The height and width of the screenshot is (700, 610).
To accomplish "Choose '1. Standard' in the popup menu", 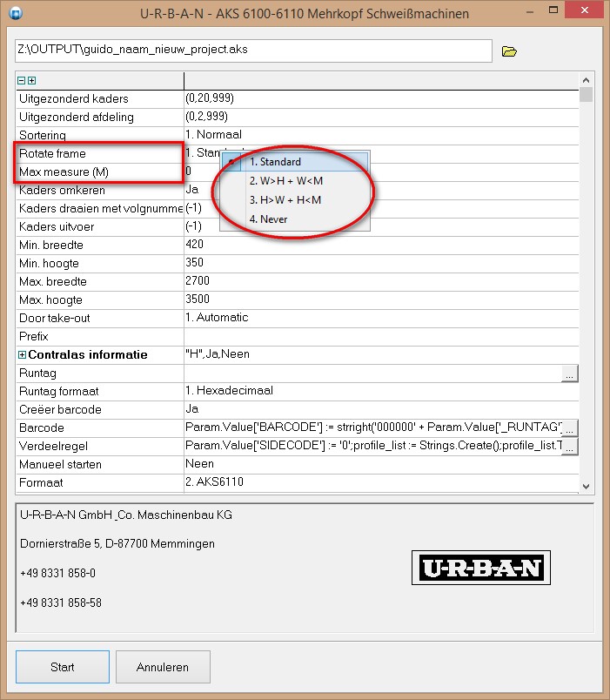I will (x=295, y=162).
